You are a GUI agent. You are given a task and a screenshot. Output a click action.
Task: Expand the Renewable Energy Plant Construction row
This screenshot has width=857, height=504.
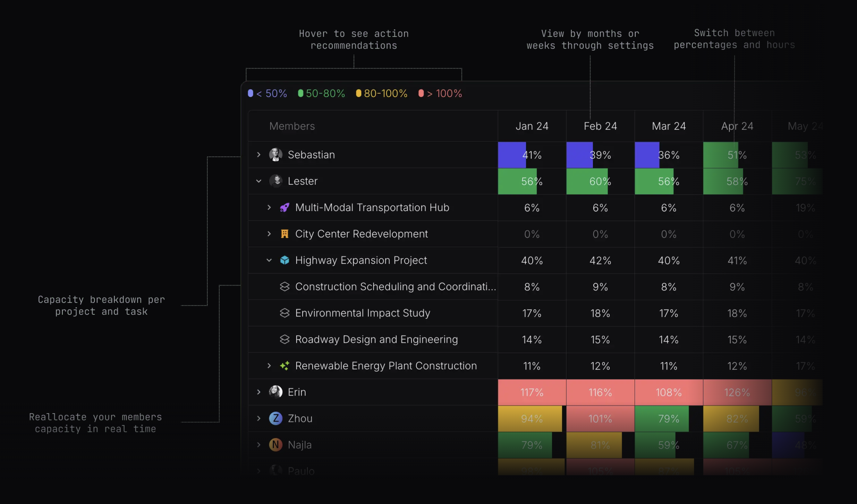tap(269, 366)
